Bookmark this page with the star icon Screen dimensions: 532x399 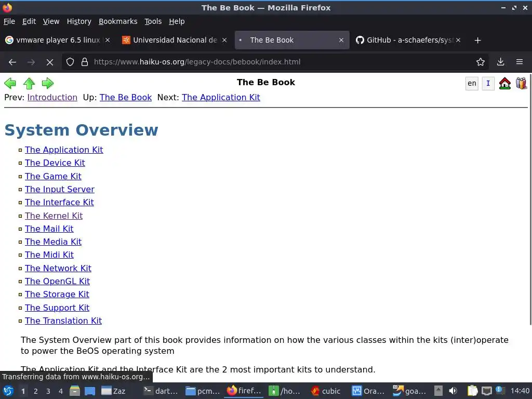pyautogui.click(x=481, y=62)
